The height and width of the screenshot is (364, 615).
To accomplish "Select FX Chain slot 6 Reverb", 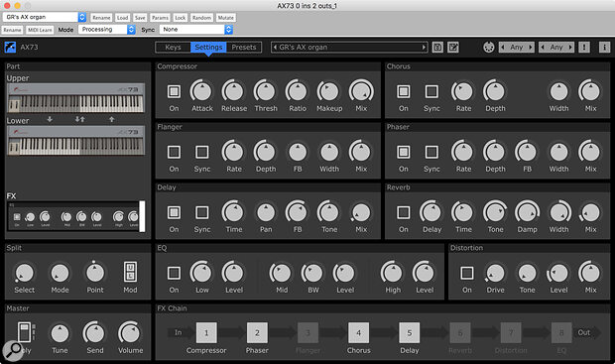I will pos(460,332).
